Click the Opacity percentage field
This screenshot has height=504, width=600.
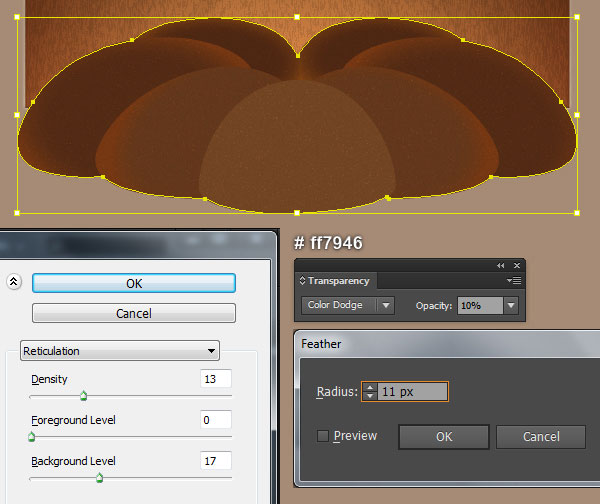(x=480, y=305)
